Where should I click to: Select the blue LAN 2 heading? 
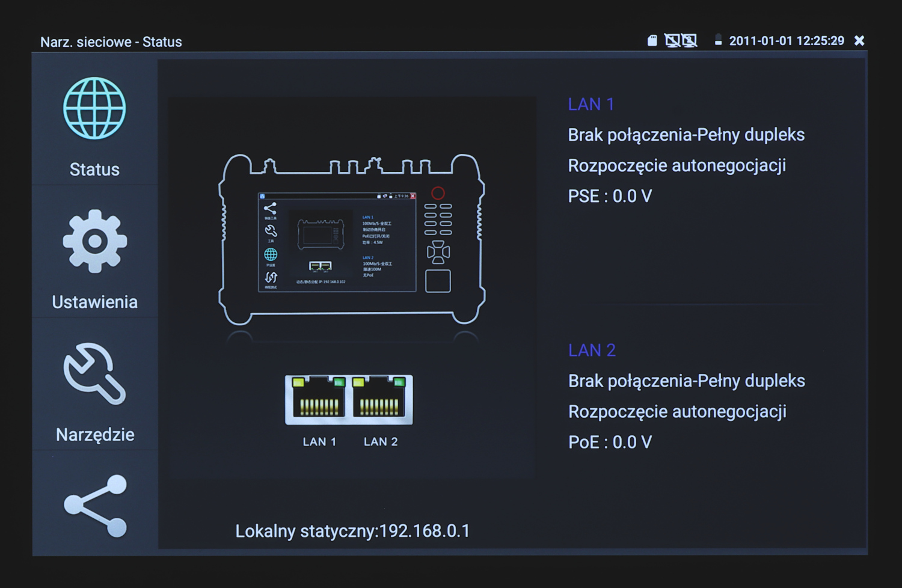coord(592,351)
